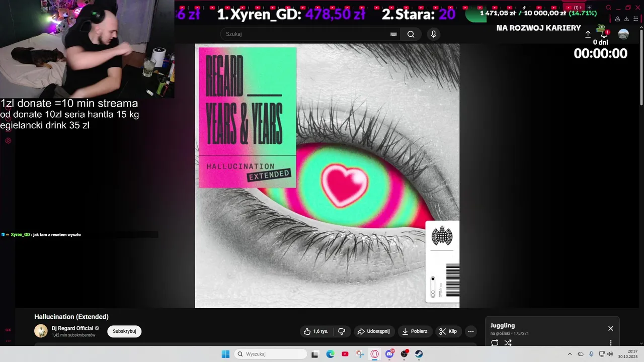
Task: Open YouTube notifications bell
Action: (x=604, y=34)
